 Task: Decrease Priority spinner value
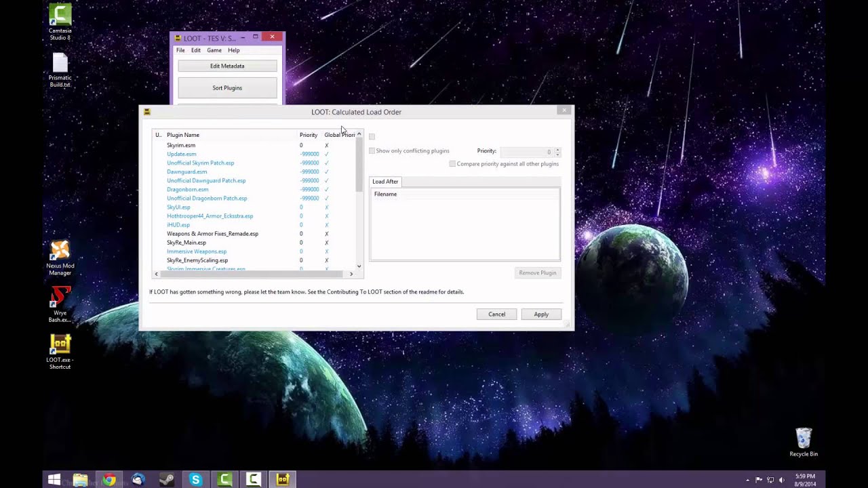click(557, 155)
